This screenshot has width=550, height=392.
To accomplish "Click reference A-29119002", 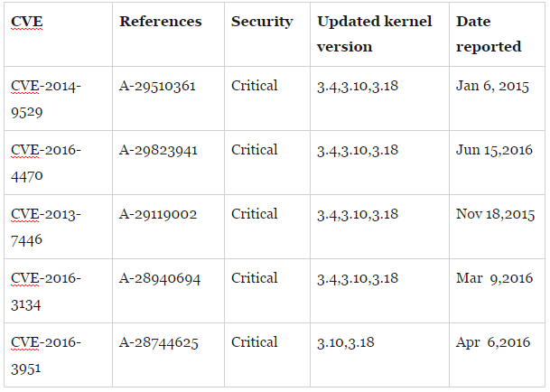I will pos(157,215).
